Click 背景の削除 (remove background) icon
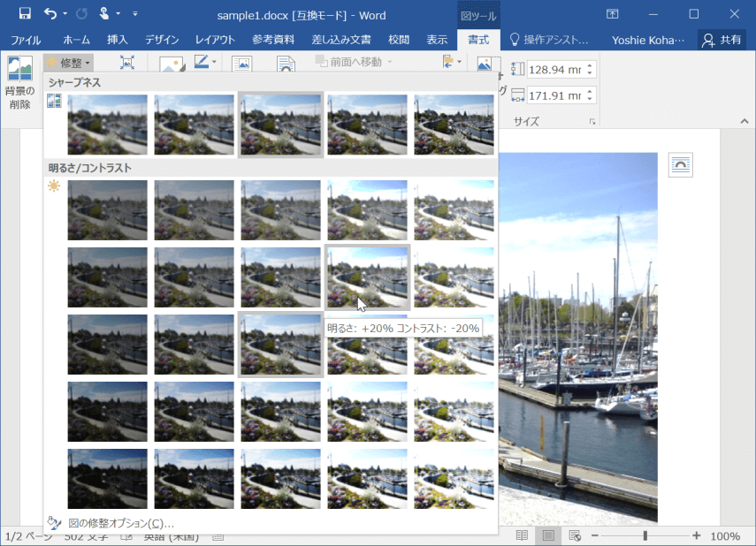Screen dimensions: 756x546 tap(19, 82)
